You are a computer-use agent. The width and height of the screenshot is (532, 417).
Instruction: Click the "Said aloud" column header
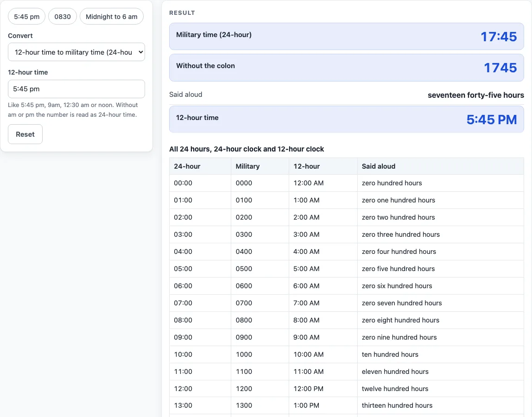point(440,166)
